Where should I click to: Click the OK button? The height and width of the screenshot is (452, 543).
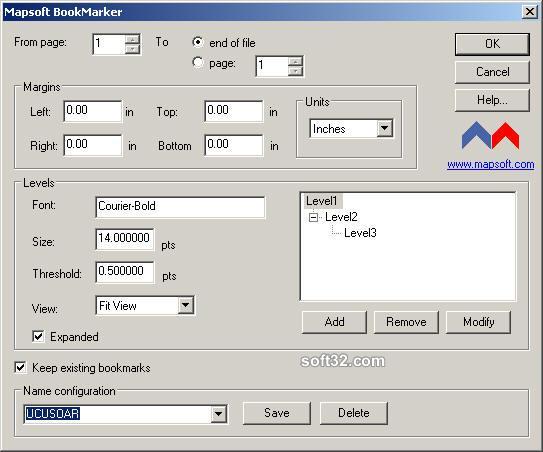click(492, 44)
